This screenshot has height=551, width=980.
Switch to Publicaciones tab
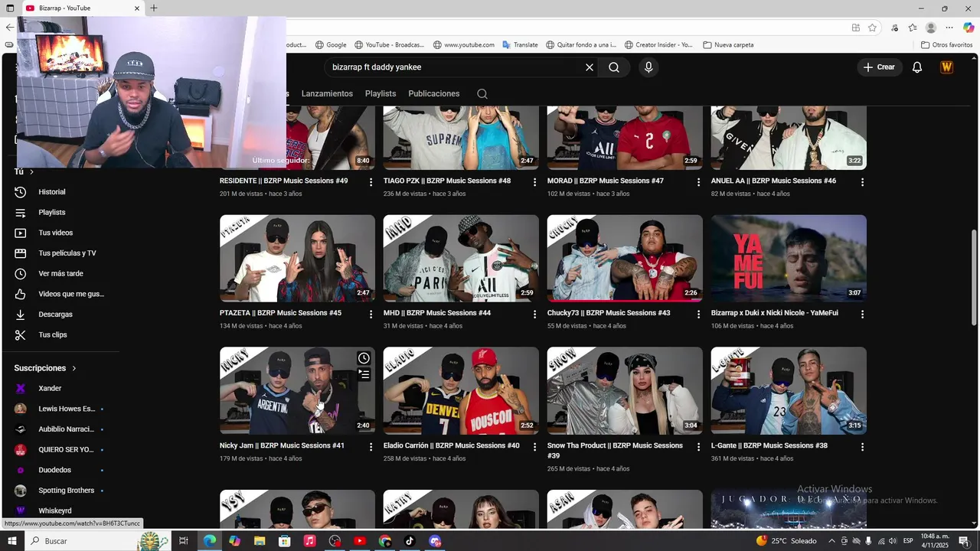coord(434,94)
